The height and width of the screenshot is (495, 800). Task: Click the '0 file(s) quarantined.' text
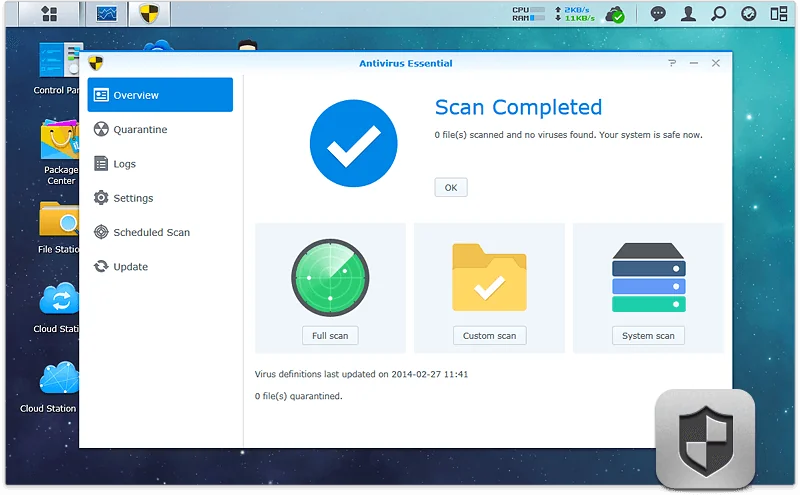point(298,396)
